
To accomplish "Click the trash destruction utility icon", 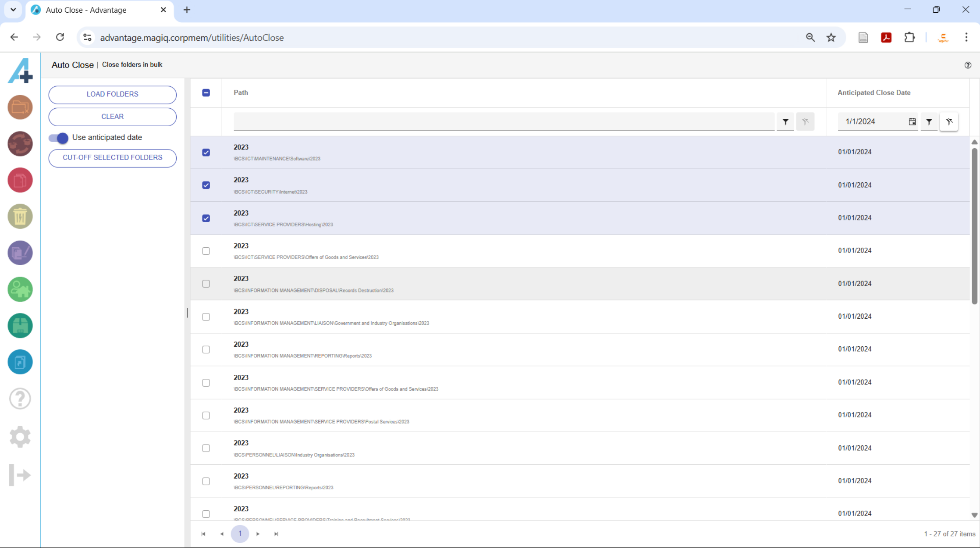I will [20, 216].
